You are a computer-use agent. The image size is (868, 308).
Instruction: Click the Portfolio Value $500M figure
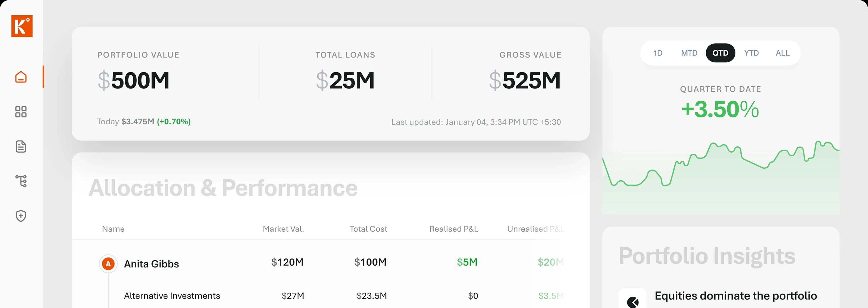(133, 81)
